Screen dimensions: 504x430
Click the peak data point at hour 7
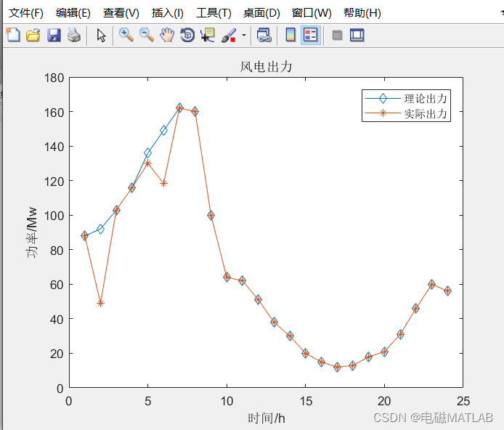coord(179,108)
